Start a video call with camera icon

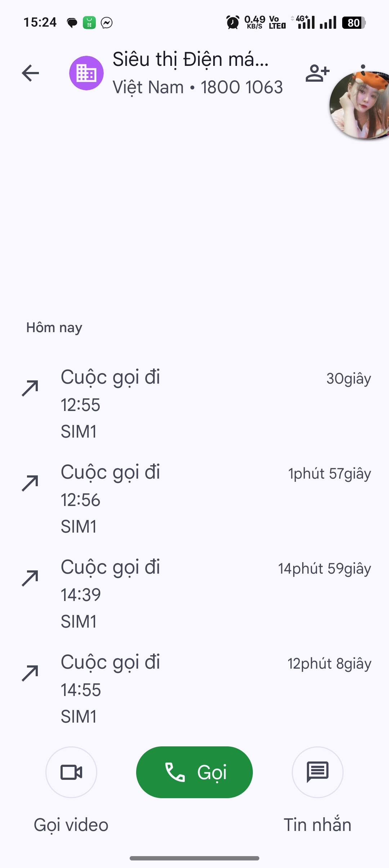[71, 772]
